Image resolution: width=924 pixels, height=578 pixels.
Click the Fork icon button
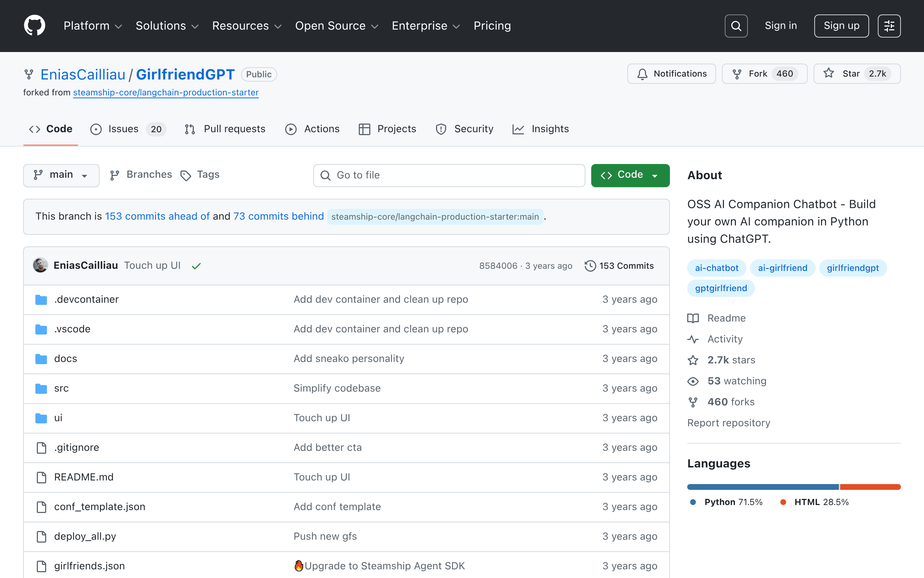[737, 74]
